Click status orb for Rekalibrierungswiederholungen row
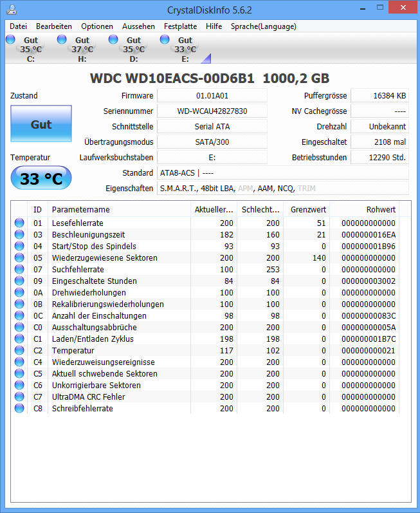 click(x=19, y=304)
